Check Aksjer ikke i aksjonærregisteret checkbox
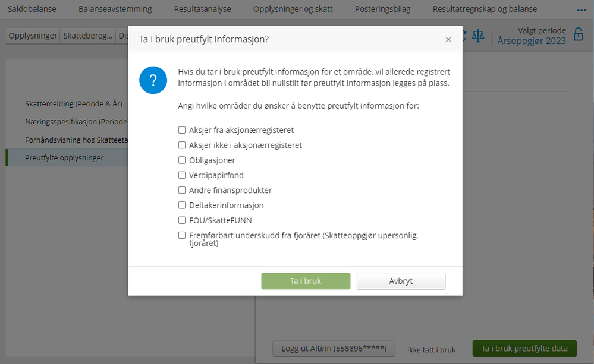Image resolution: width=594 pixels, height=364 pixels. tap(182, 145)
